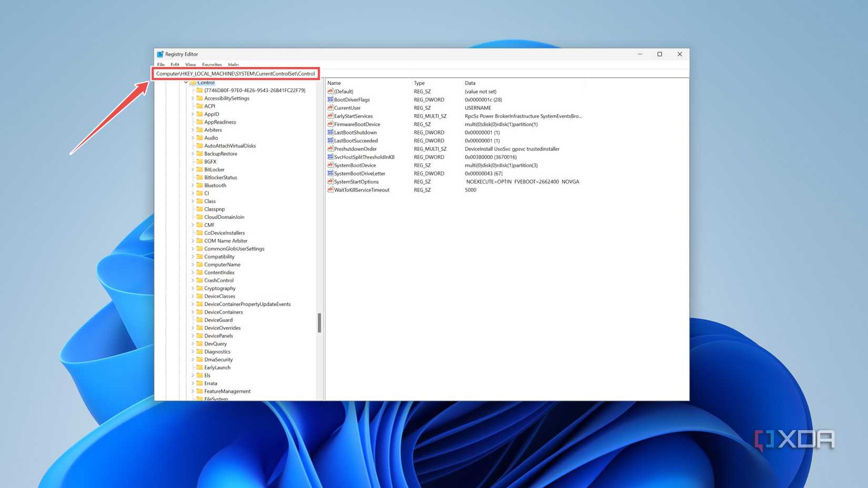Select the PreshutdownOrder value name
Viewport: 868px width, 488px height.
coord(355,149)
